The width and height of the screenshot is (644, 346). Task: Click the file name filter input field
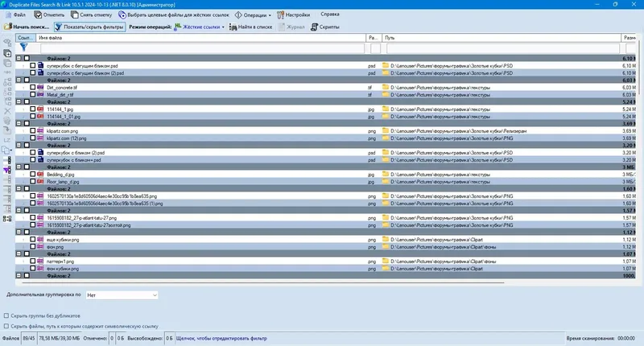tap(203, 48)
